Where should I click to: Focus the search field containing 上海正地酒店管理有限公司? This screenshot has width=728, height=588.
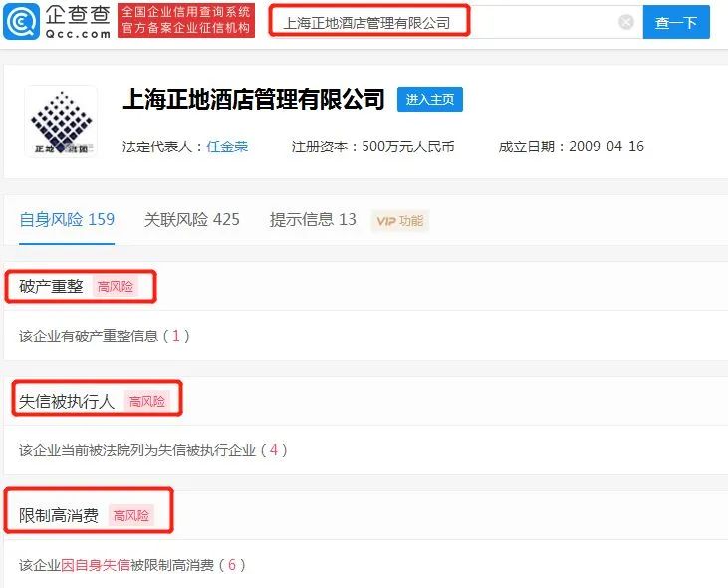click(455, 22)
